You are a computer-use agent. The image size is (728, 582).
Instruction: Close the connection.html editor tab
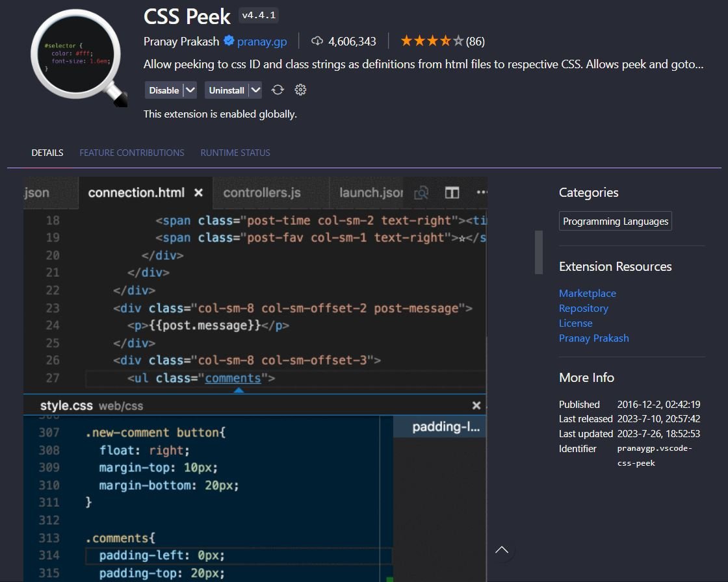click(x=198, y=192)
